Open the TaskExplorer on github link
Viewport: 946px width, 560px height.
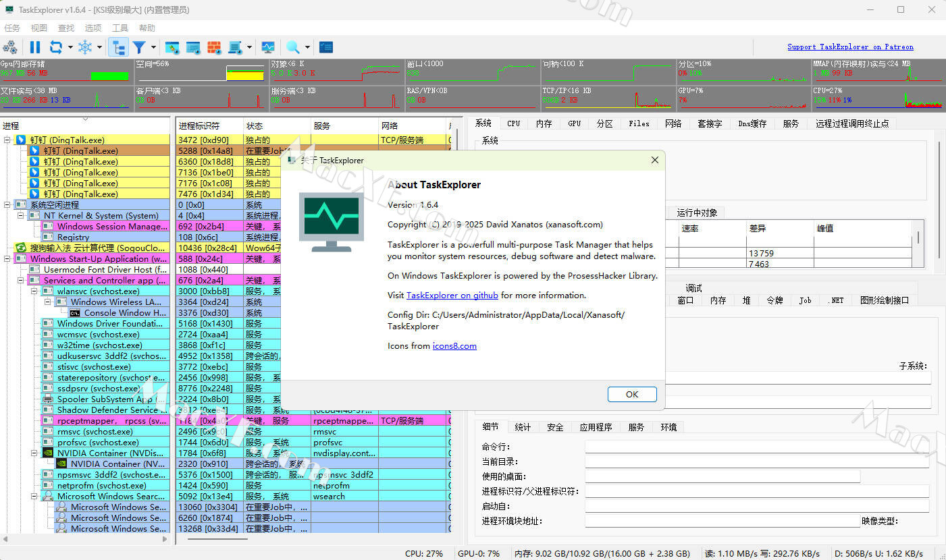tap(452, 296)
